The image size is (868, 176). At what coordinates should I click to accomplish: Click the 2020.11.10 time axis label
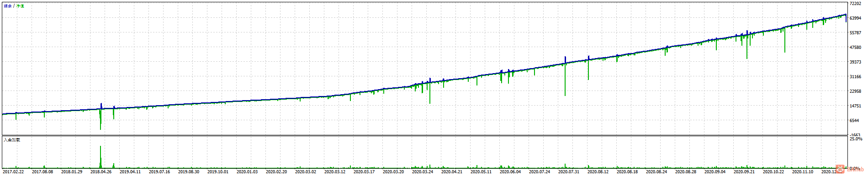coord(803,172)
